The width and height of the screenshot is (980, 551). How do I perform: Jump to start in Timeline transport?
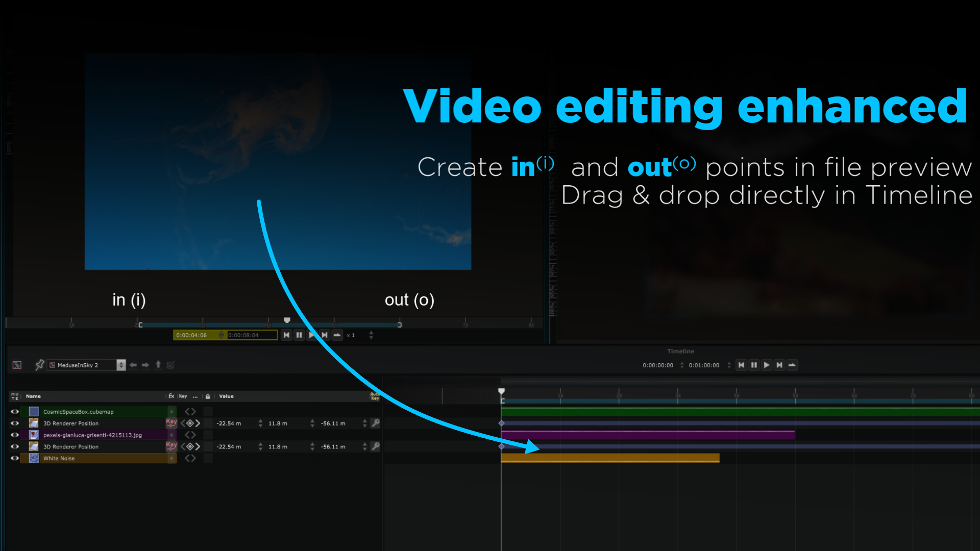741,365
